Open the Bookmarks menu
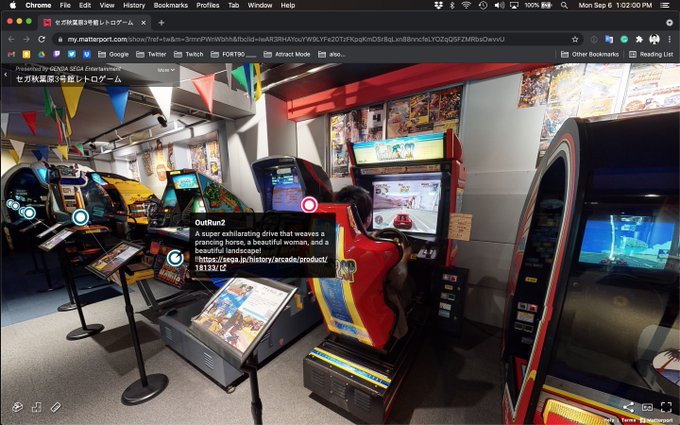The image size is (680, 425). [x=170, y=5]
